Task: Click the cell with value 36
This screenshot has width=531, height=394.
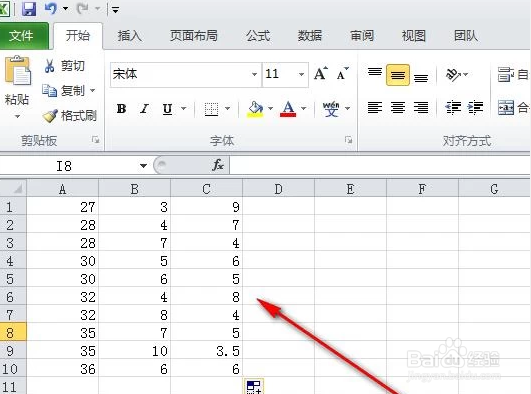Action: (x=63, y=369)
